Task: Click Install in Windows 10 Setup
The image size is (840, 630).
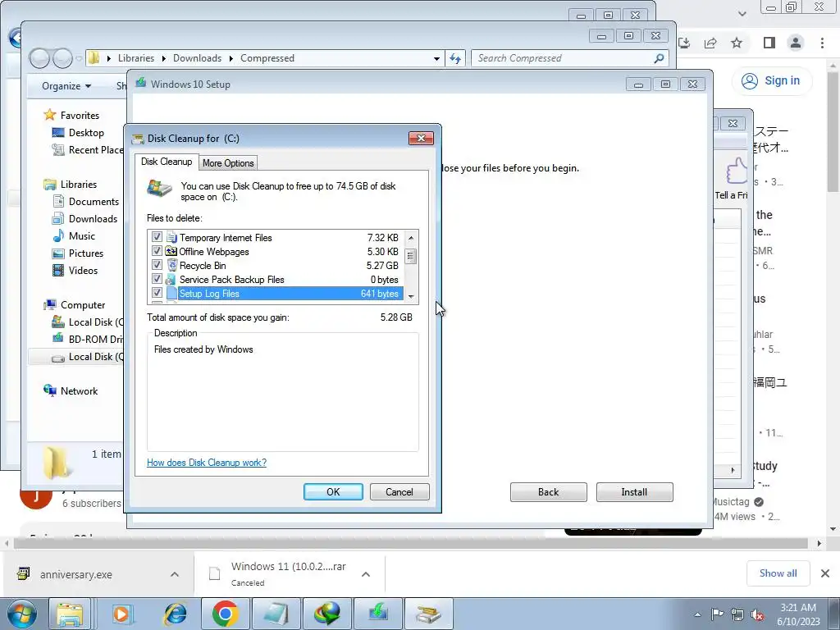Action: 634,492
